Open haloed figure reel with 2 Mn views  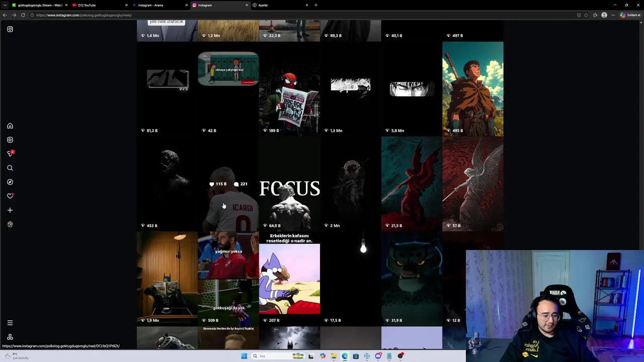pos(350,184)
